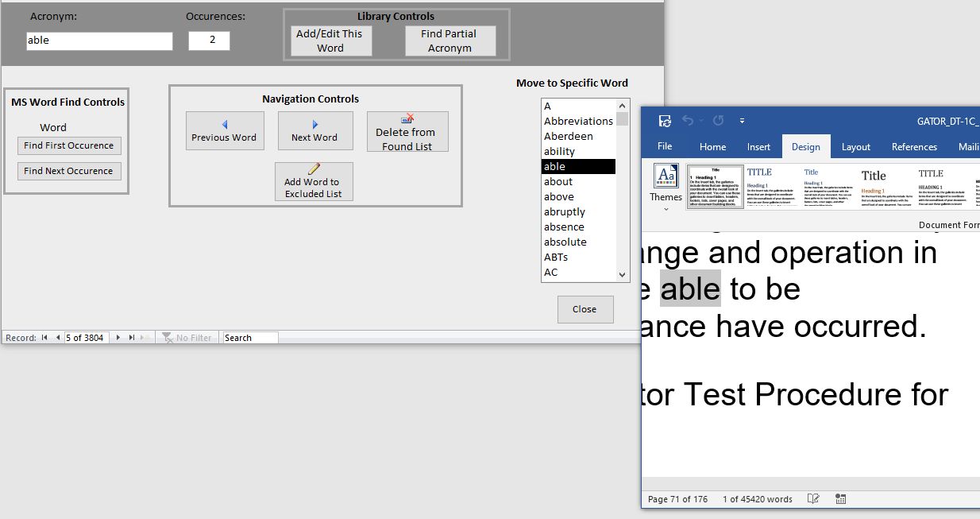
Task: Click Find First Occurence button
Action: (69, 145)
